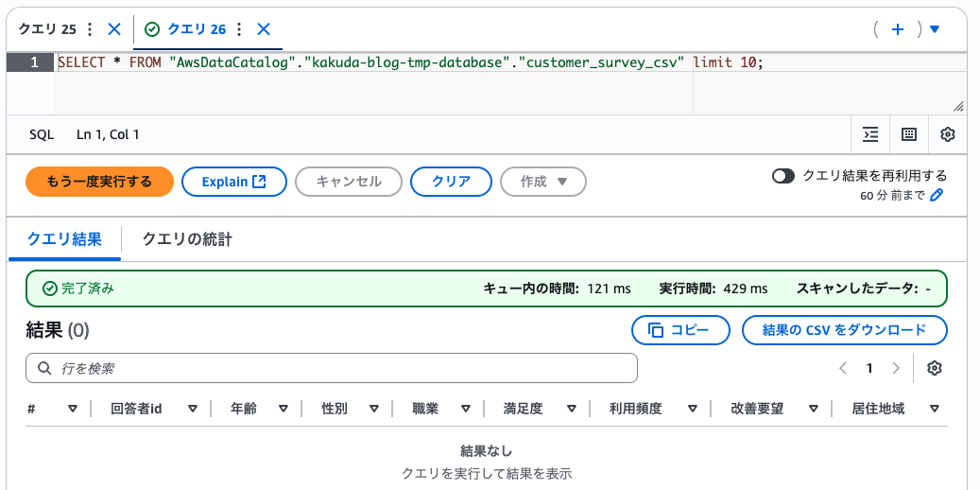Viewport: 980px width, 490px height.
Task: Click the format query indent icon
Action: coord(870,134)
